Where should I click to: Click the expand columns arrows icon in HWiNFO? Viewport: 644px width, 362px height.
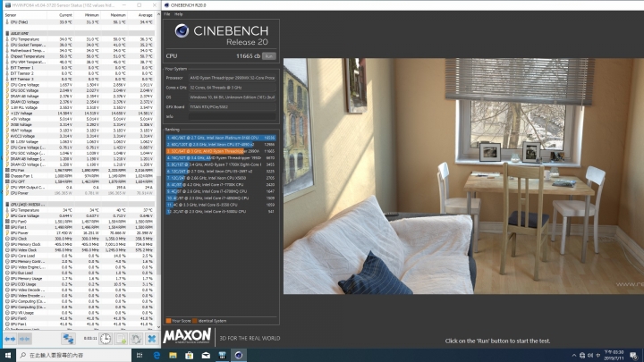[x=10, y=339]
